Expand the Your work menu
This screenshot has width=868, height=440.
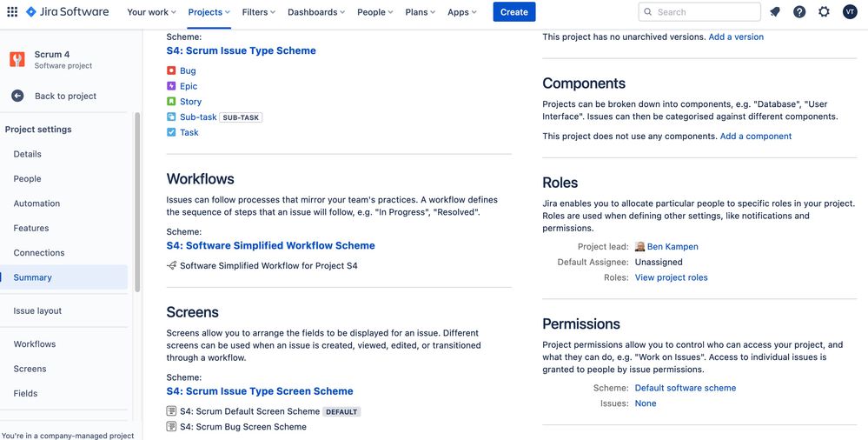tap(151, 11)
